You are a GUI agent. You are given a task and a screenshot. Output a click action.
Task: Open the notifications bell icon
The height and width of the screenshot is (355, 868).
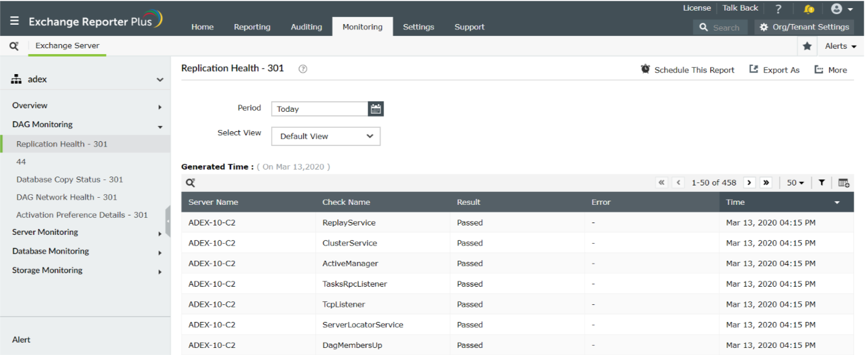coord(810,8)
